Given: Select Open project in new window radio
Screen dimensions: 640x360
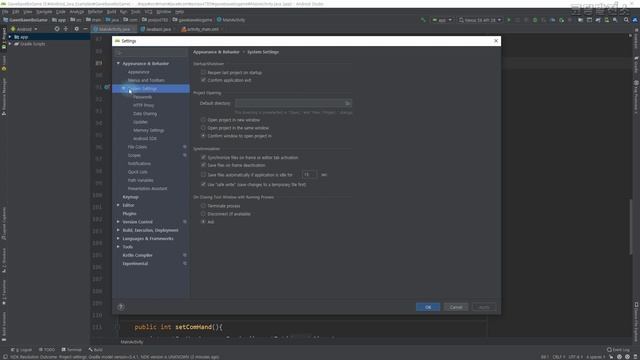Looking at the screenshot, I should 203,120.
